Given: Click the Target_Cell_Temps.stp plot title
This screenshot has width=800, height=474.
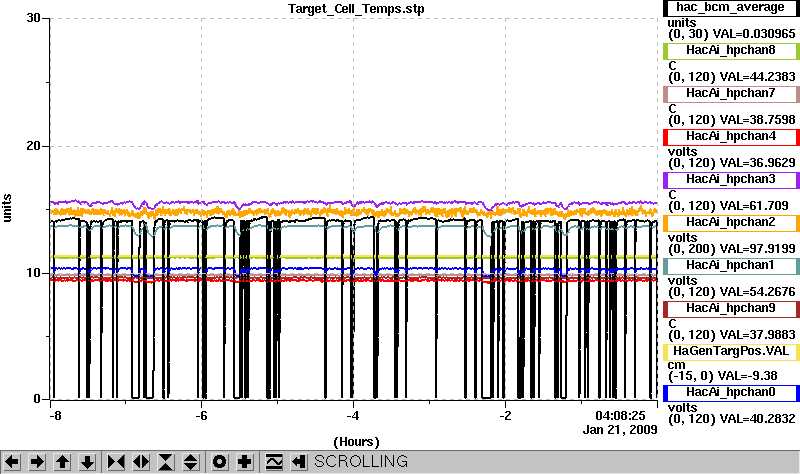Looking at the screenshot, I should (356, 9).
